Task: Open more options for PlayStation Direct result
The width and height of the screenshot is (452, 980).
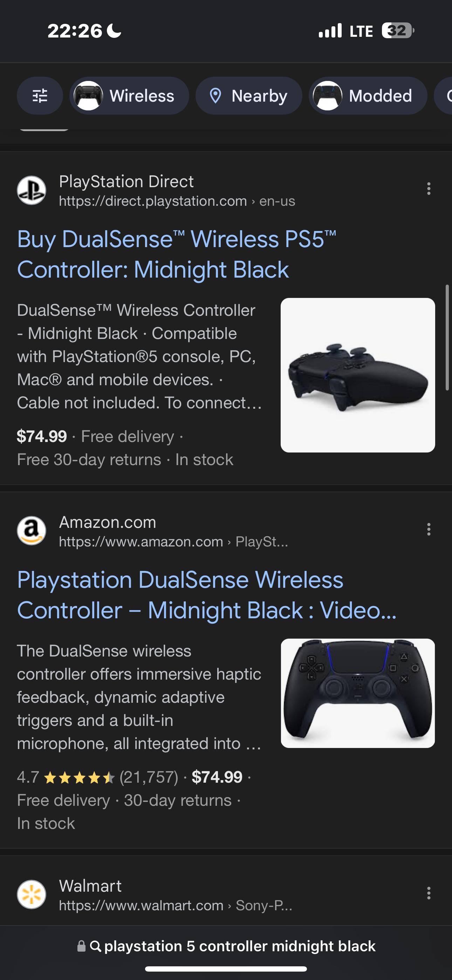Action: point(429,189)
